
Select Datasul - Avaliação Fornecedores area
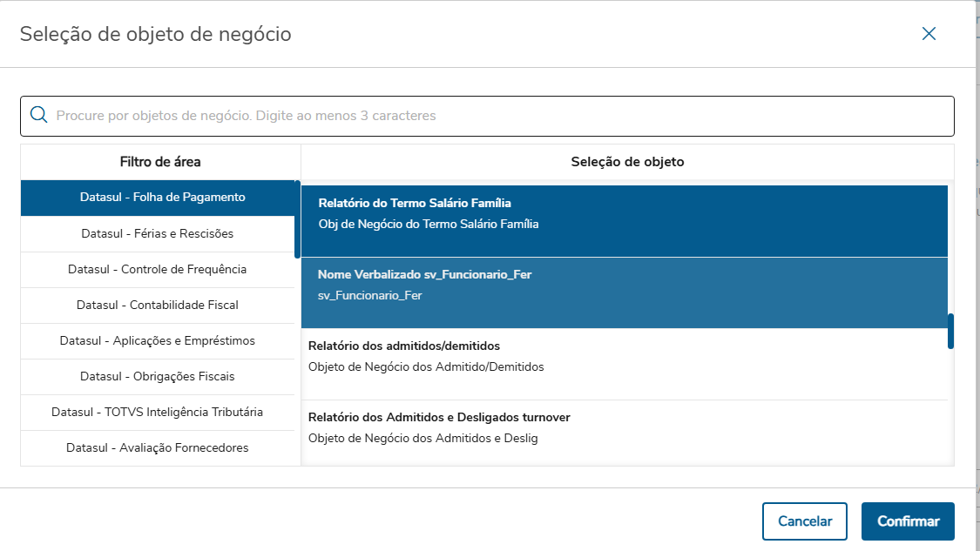coord(158,447)
